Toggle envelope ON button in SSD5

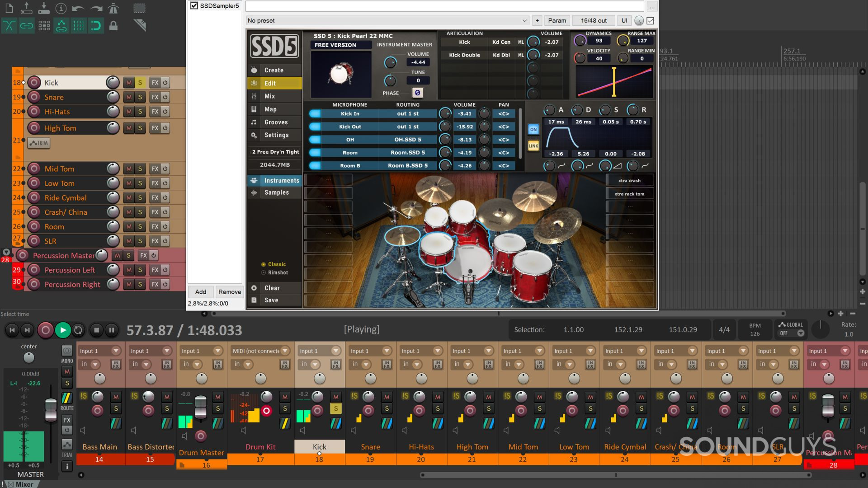pos(533,130)
